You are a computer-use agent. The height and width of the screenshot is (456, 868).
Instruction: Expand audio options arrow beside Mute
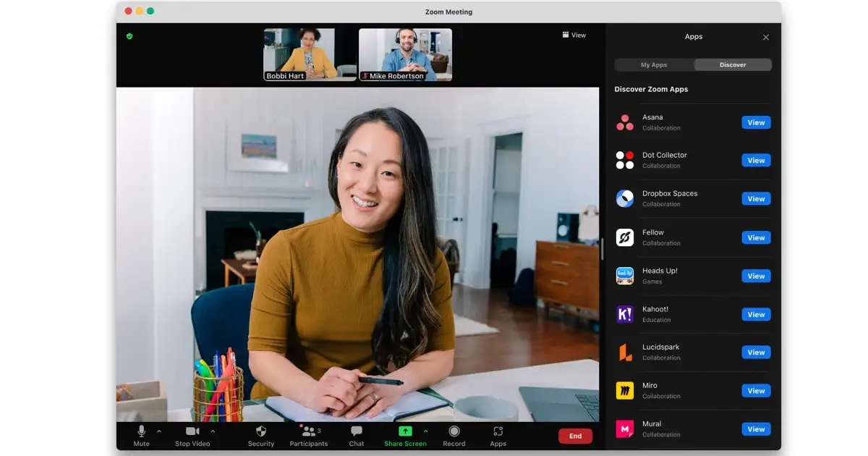click(x=159, y=431)
